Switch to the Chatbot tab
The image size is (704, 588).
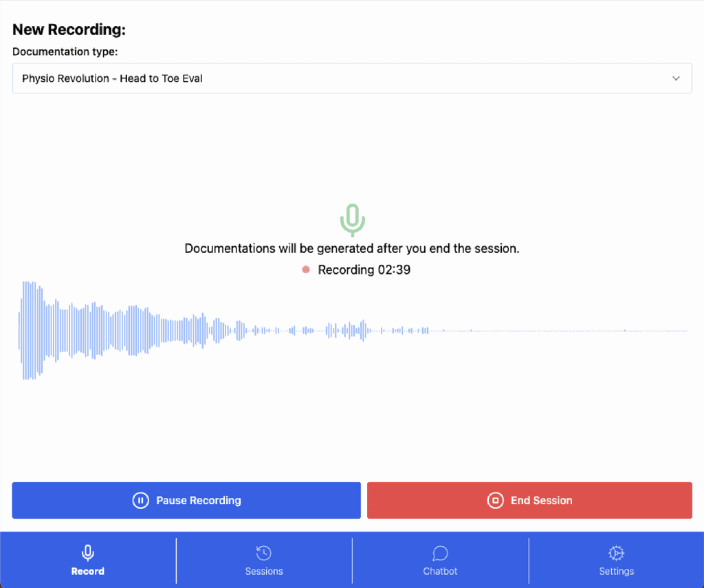click(x=439, y=560)
